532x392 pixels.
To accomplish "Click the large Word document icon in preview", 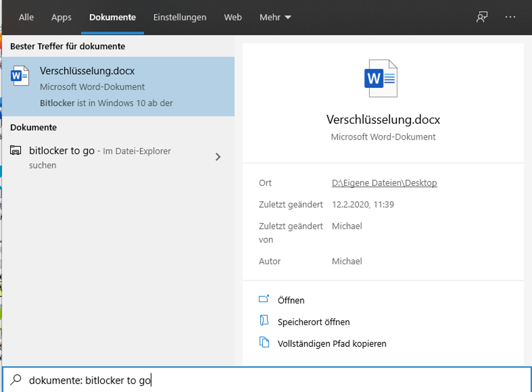I will (x=381, y=78).
